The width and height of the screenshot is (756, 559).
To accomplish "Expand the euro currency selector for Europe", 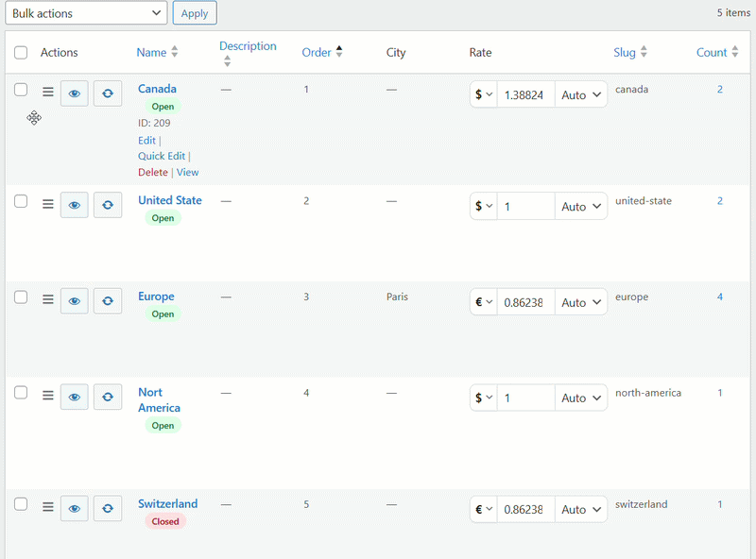I will point(484,303).
